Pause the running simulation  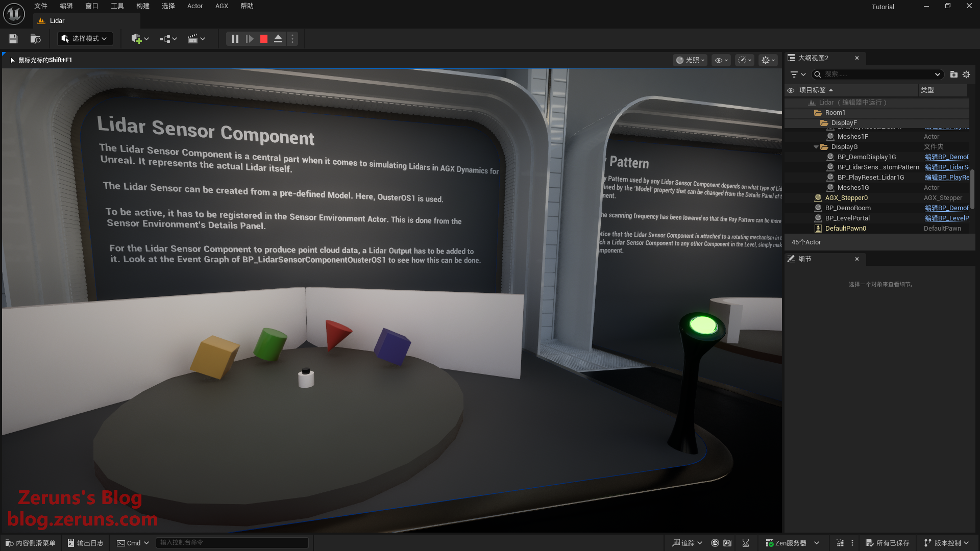(235, 39)
